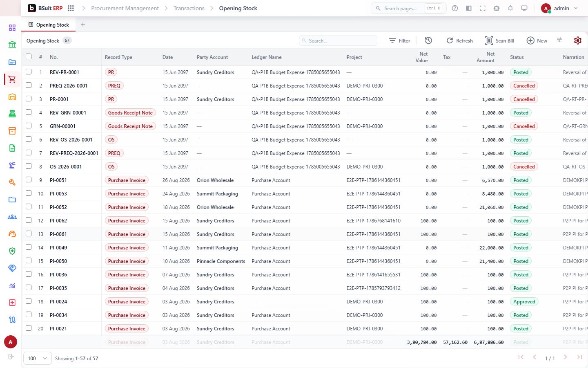Open the Filter options

[x=399, y=40]
